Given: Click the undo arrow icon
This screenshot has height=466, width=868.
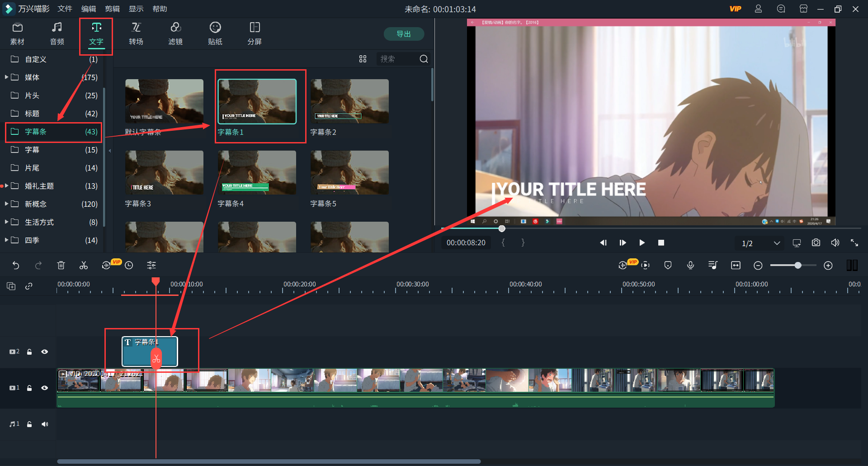Looking at the screenshot, I should 16,266.
